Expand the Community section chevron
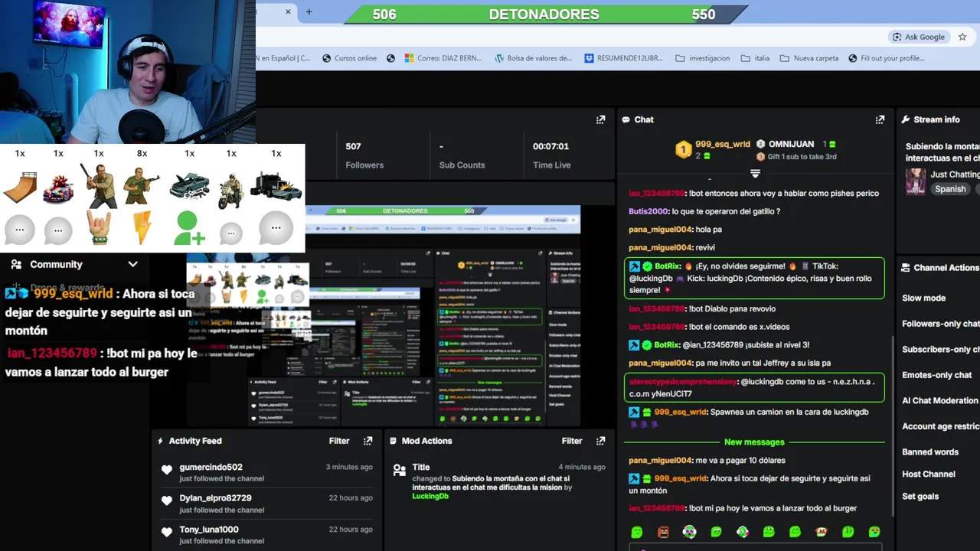Image resolution: width=980 pixels, height=551 pixels. tap(132, 264)
